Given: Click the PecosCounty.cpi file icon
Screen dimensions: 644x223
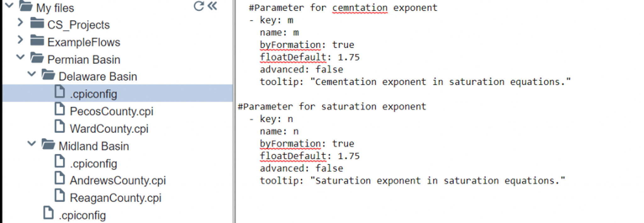Looking at the screenshot, I should (x=60, y=110).
